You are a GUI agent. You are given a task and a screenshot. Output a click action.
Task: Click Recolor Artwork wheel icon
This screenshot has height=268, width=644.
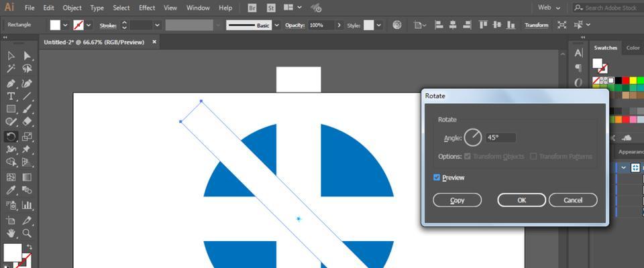396,25
